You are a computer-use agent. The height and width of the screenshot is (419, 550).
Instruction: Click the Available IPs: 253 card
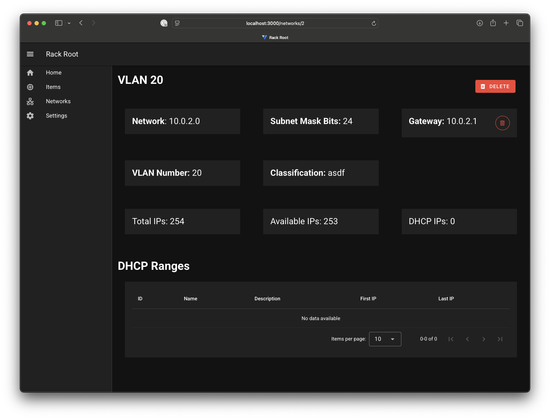(x=321, y=221)
